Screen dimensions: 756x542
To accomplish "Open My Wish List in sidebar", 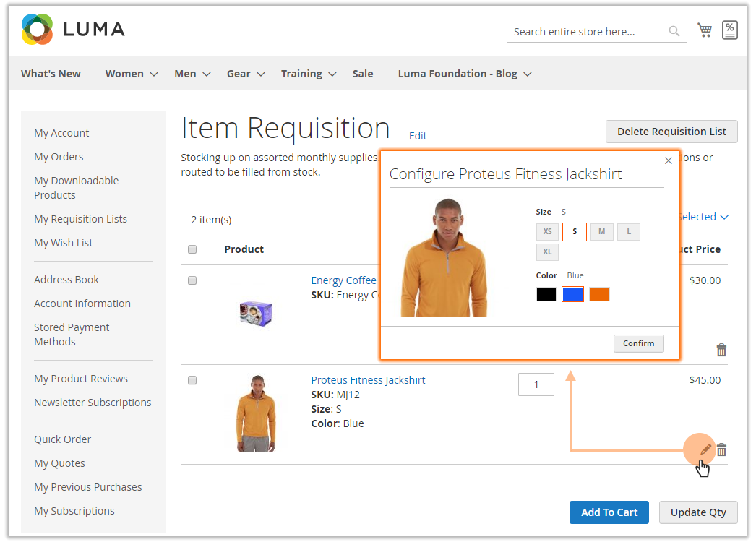I will [x=63, y=243].
